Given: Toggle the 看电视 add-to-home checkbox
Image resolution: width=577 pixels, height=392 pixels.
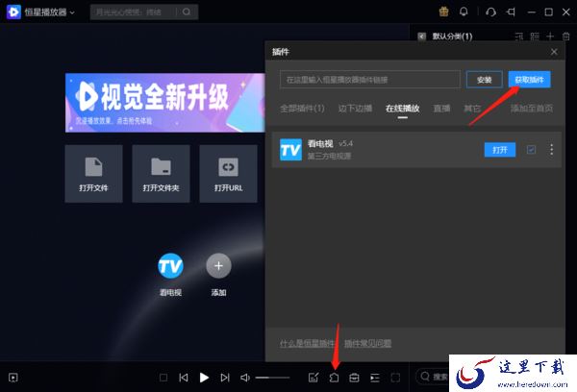Looking at the screenshot, I should [531, 150].
